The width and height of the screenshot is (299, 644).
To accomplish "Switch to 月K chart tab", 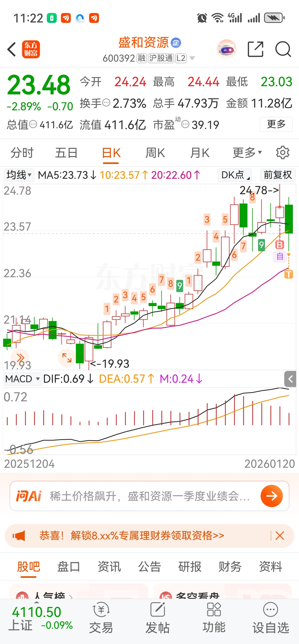I will click(199, 153).
